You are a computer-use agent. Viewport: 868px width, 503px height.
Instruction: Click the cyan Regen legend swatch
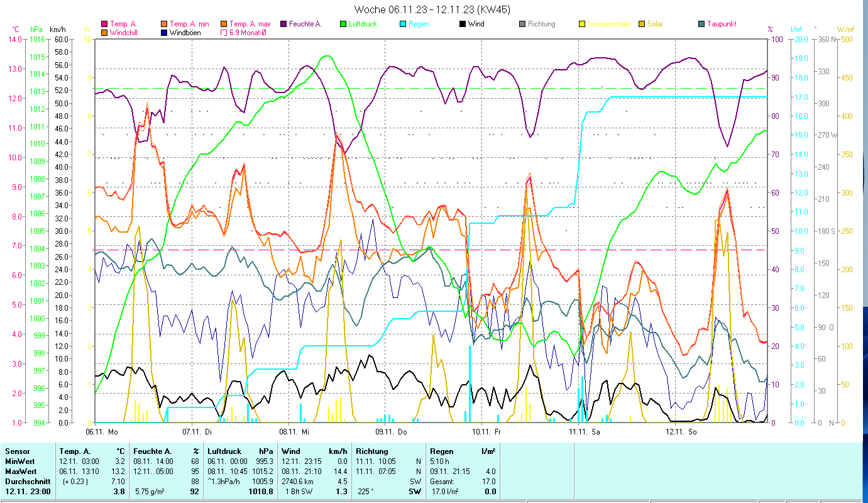pos(403,24)
